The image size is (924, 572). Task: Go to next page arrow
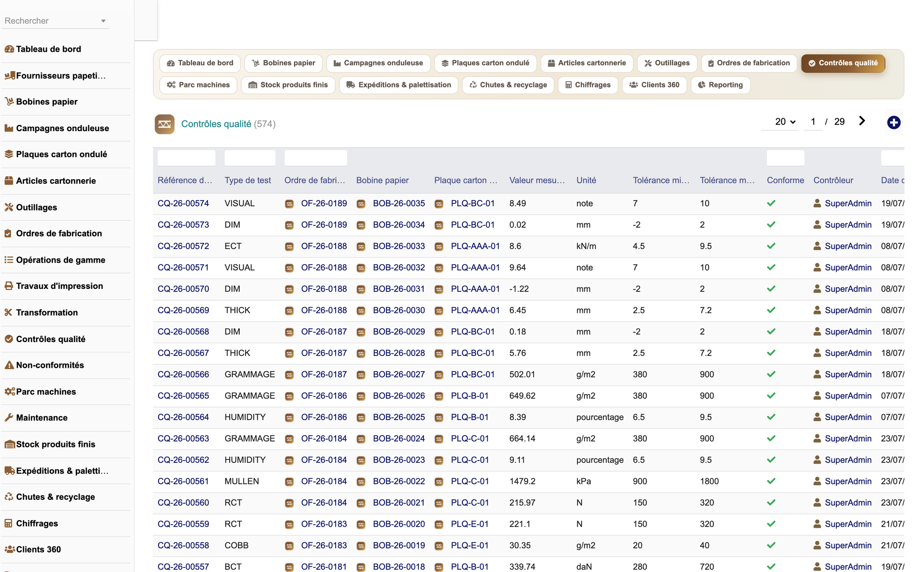(862, 121)
